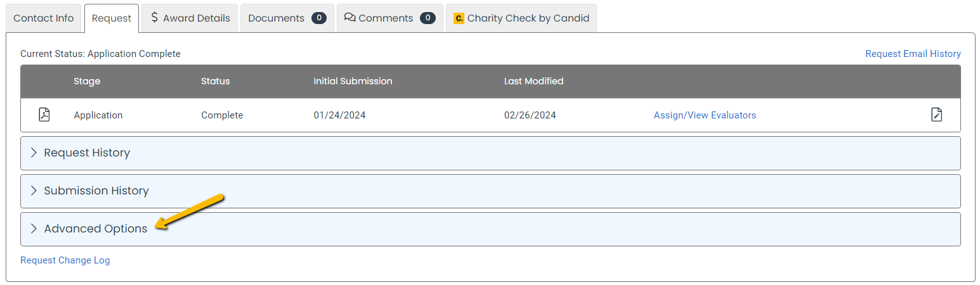
Task: Open the Documents tab
Action: coord(287,18)
